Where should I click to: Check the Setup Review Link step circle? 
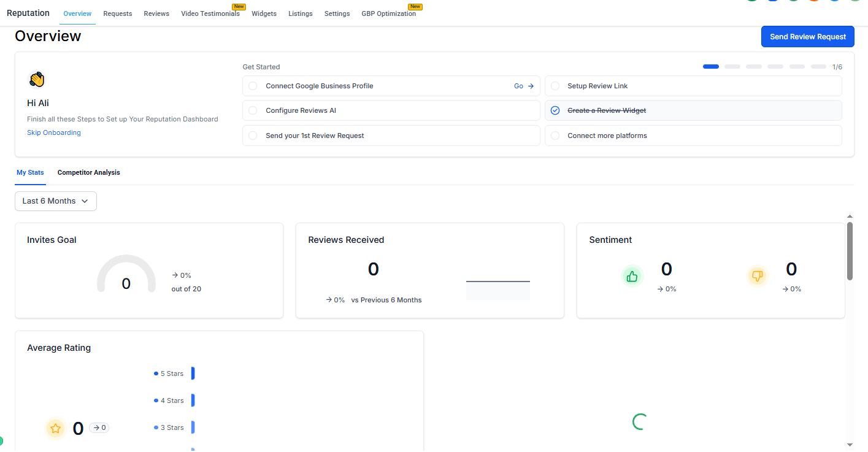pyautogui.click(x=555, y=86)
